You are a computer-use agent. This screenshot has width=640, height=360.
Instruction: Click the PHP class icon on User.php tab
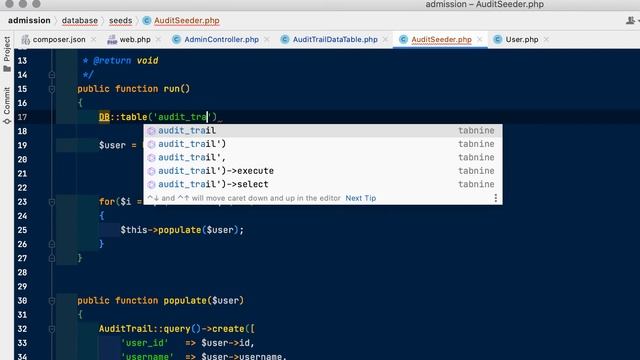[x=498, y=40]
